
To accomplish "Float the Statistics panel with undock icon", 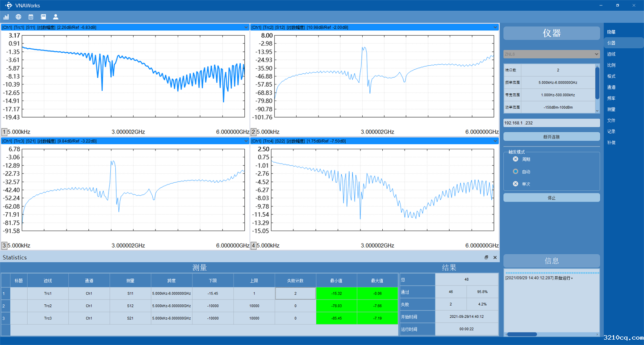I will 486,257.
